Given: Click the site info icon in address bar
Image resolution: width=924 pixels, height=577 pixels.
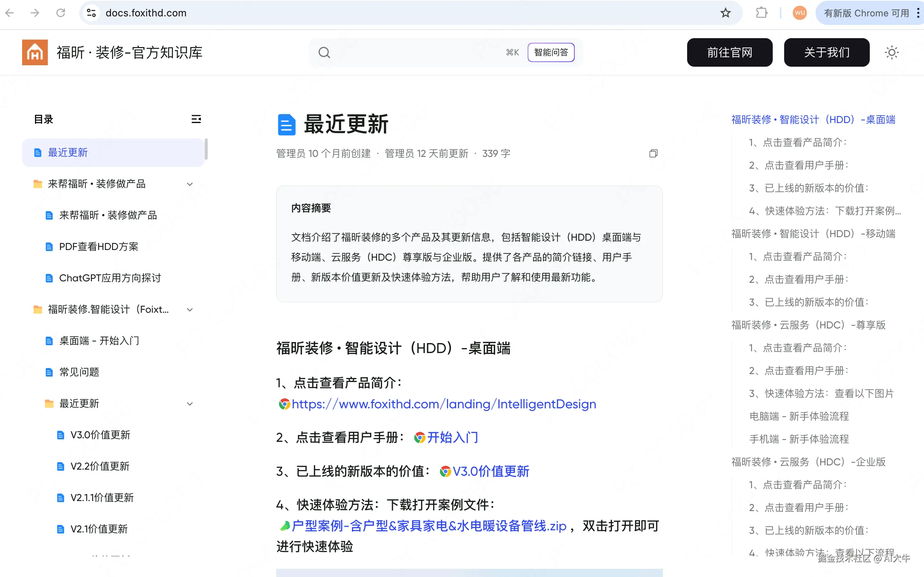Looking at the screenshot, I should [x=91, y=13].
